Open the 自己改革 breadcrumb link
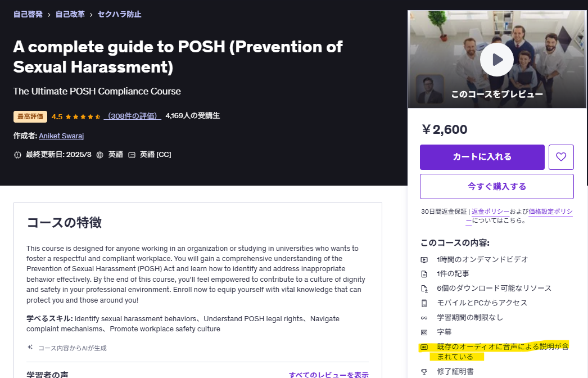Viewport: 588px width, 378px height. tap(70, 14)
